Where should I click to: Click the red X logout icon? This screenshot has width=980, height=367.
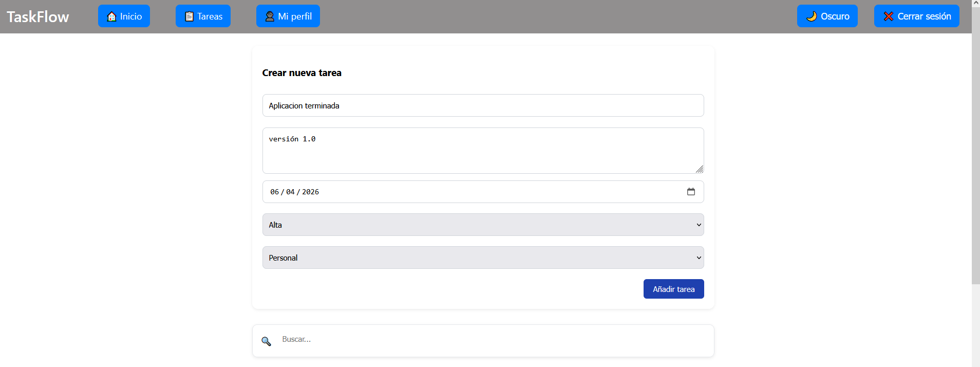point(888,16)
